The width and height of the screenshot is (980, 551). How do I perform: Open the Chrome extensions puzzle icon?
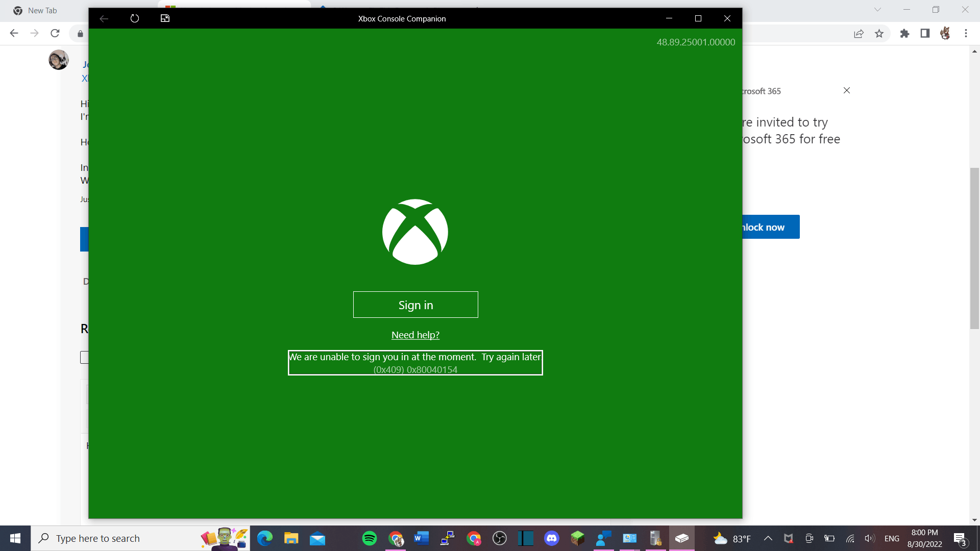904,34
